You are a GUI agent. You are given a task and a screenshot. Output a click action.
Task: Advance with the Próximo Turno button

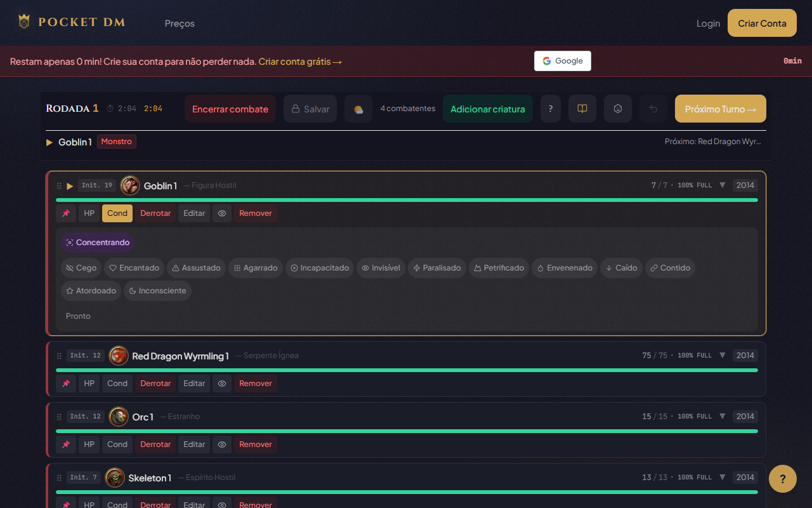(720, 109)
